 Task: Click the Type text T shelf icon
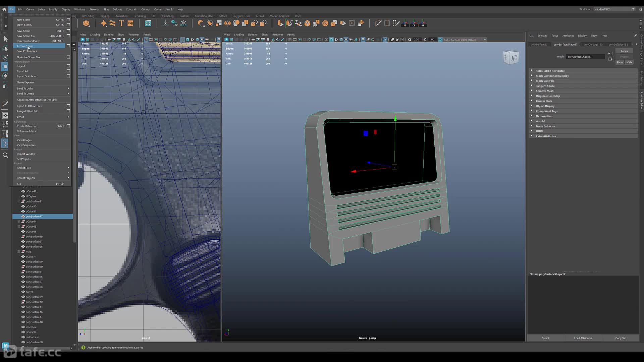(x=121, y=23)
